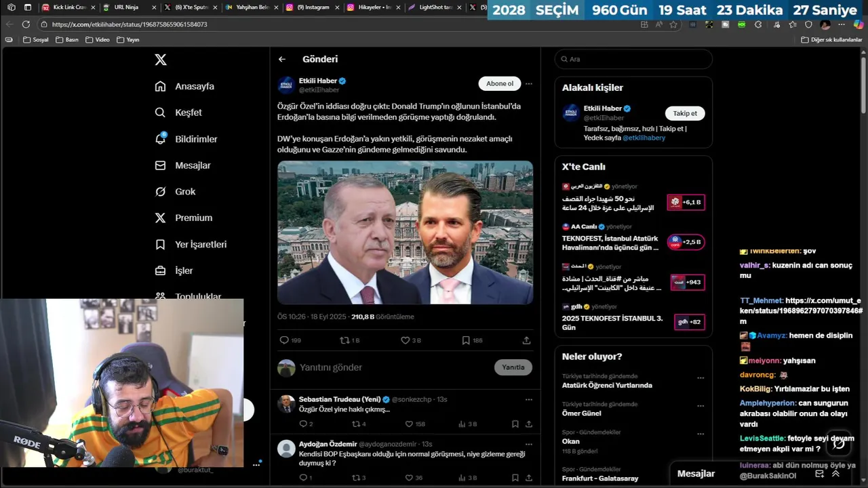868x488 pixels.
Task: Open the Erdoğan and Trump Jr. photo
Action: pos(405,232)
